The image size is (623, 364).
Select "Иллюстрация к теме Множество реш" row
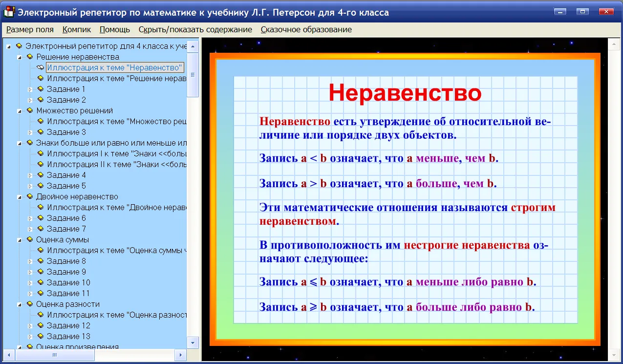pos(117,121)
